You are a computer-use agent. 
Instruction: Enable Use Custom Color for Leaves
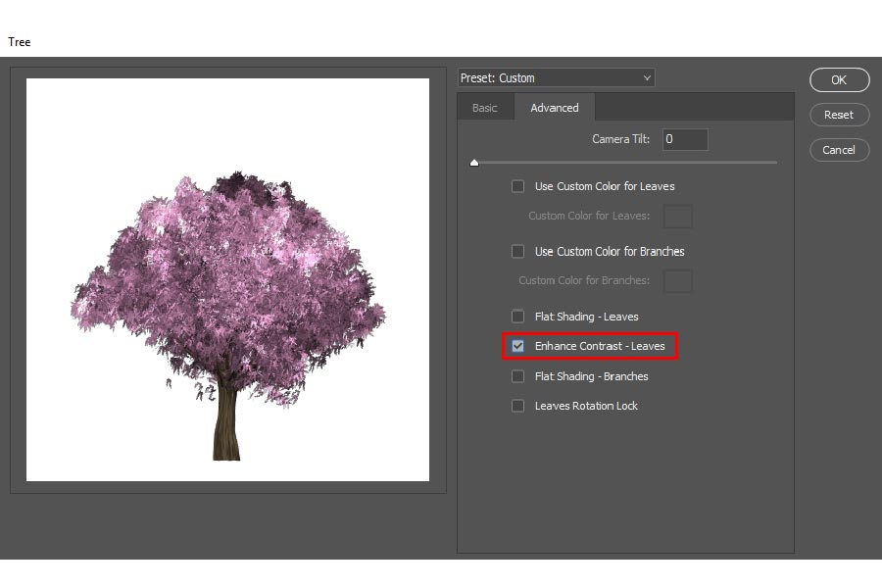tap(517, 186)
